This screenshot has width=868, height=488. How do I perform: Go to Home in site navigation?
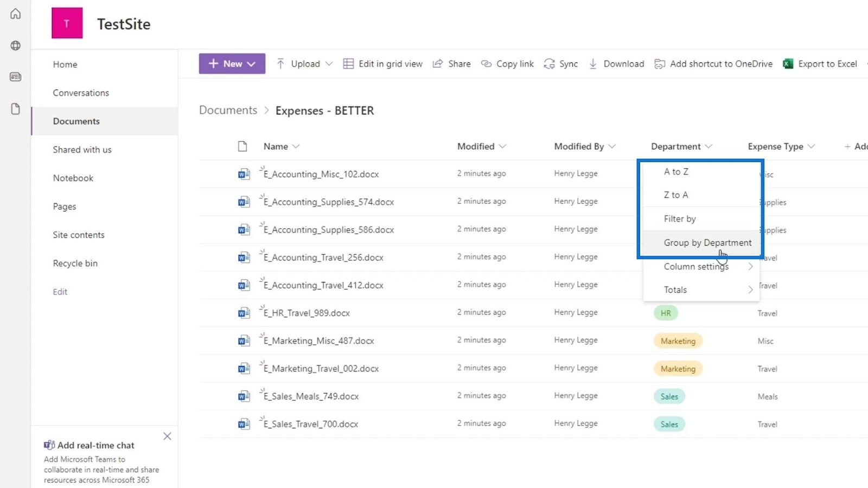click(x=65, y=64)
